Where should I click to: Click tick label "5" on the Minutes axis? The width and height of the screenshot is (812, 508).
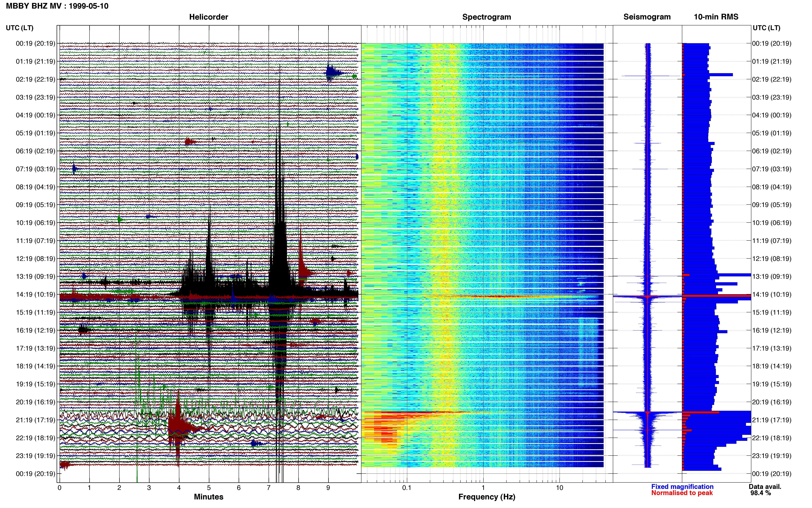point(209,488)
